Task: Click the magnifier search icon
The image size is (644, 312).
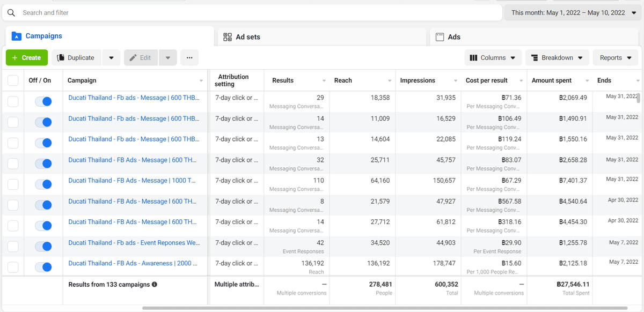Action: click(11, 13)
